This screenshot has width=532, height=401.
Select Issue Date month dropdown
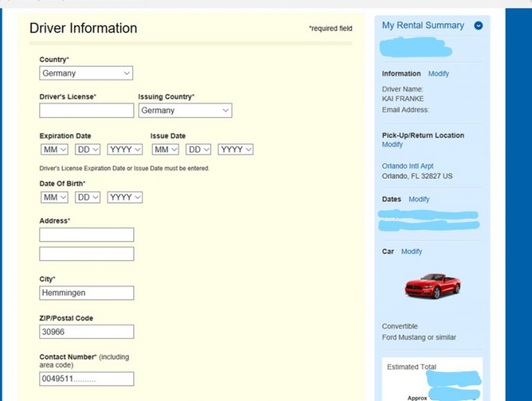coord(166,150)
